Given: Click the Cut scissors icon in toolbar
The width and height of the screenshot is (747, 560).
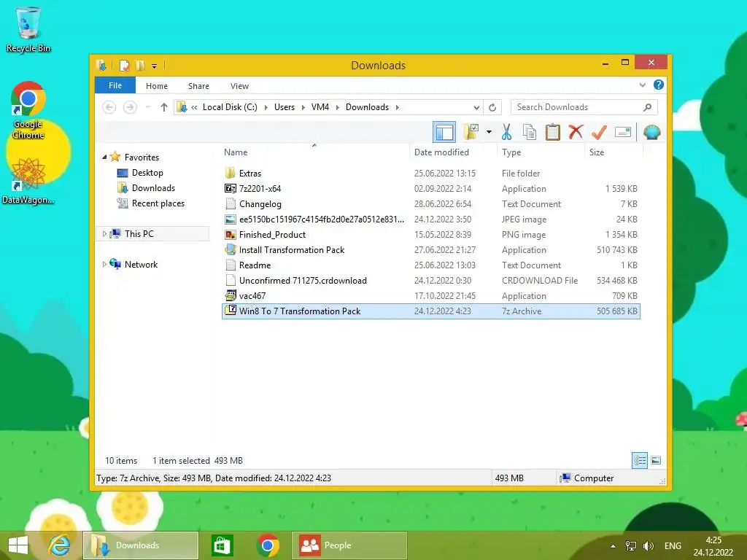Looking at the screenshot, I should point(506,132).
